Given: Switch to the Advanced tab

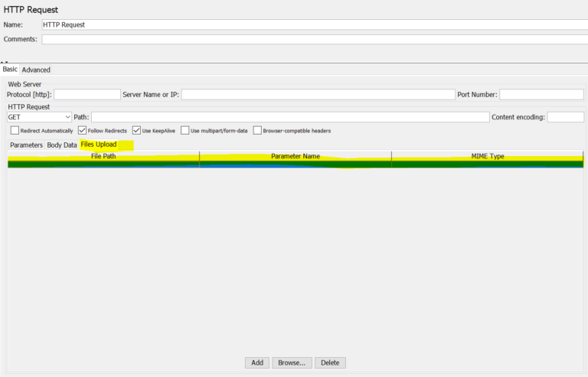Looking at the screenshot, I should pos(36,70).
